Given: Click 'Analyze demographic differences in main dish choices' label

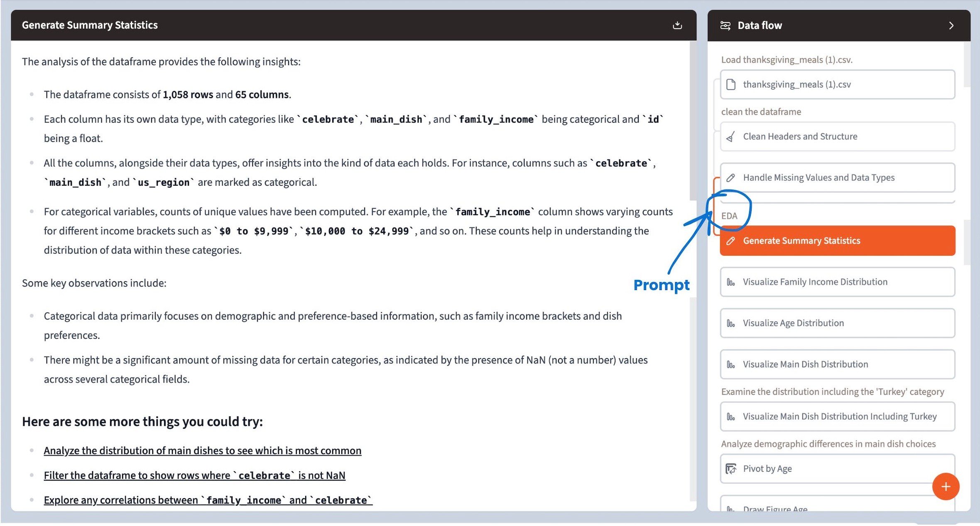Looking at the screenshot, I should pyautogui.click(x=828, y=444).
